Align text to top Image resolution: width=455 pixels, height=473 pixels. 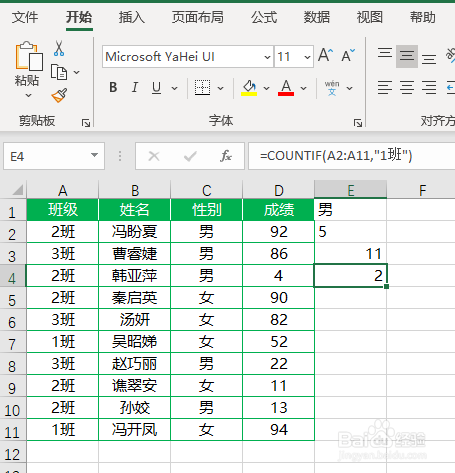(x=385, y=53)
